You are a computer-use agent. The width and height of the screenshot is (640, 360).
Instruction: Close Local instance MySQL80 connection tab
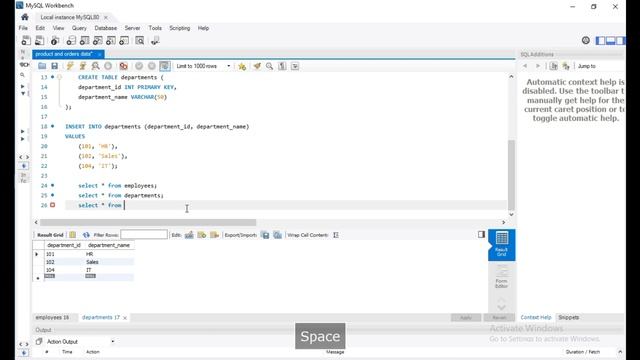tap(106, 18)
